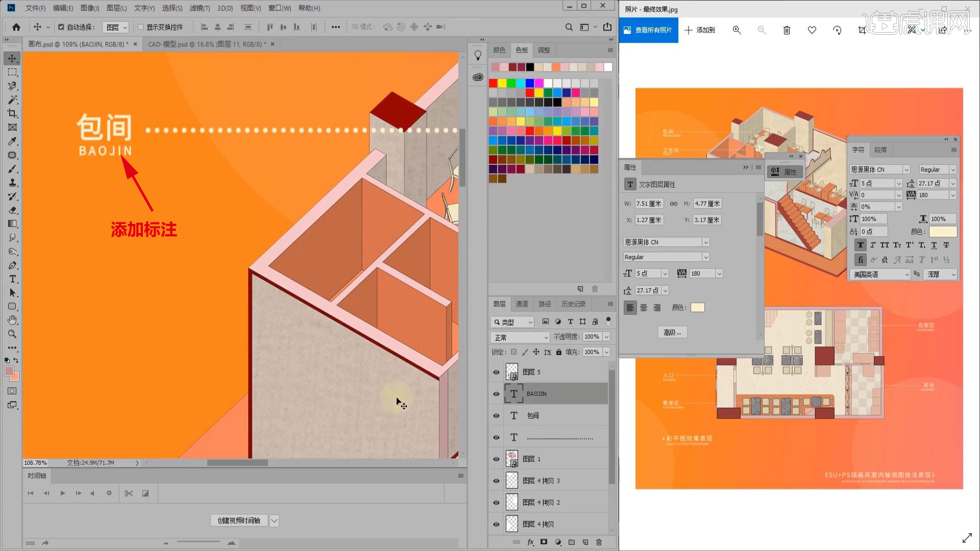980x551 pixels.
Task: Hide the 包间 text layer
Action: pos(496,416)
